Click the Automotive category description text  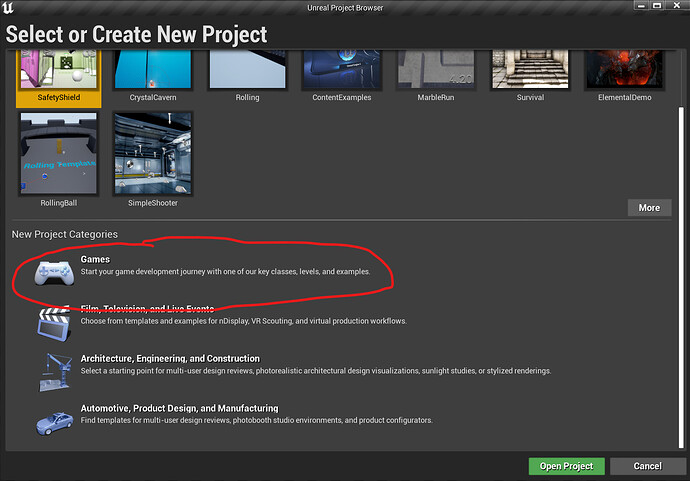[256, 420]
